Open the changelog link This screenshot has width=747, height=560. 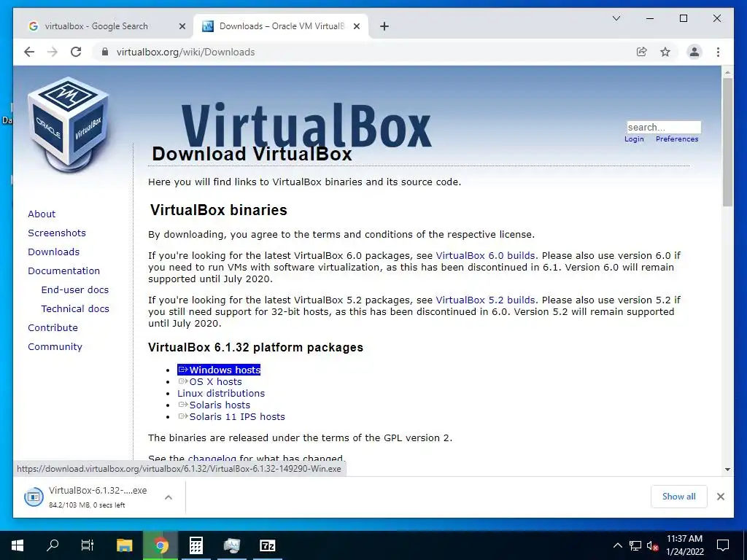point(212,459)
